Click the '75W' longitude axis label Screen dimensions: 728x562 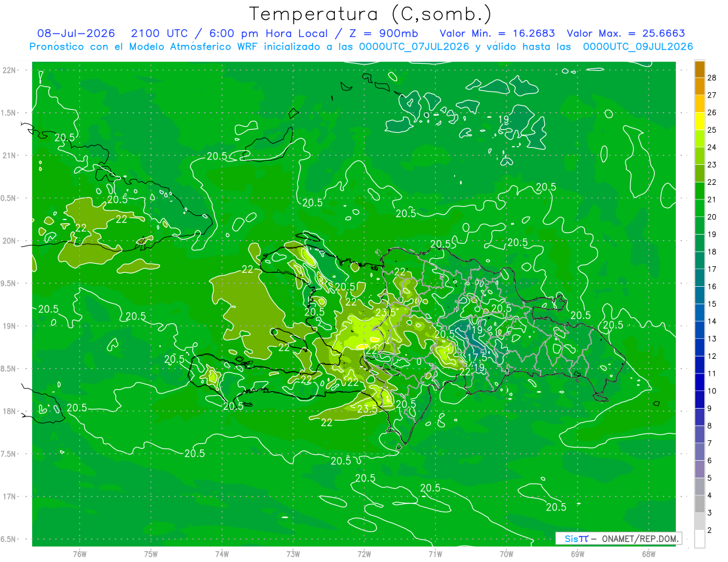151,554
